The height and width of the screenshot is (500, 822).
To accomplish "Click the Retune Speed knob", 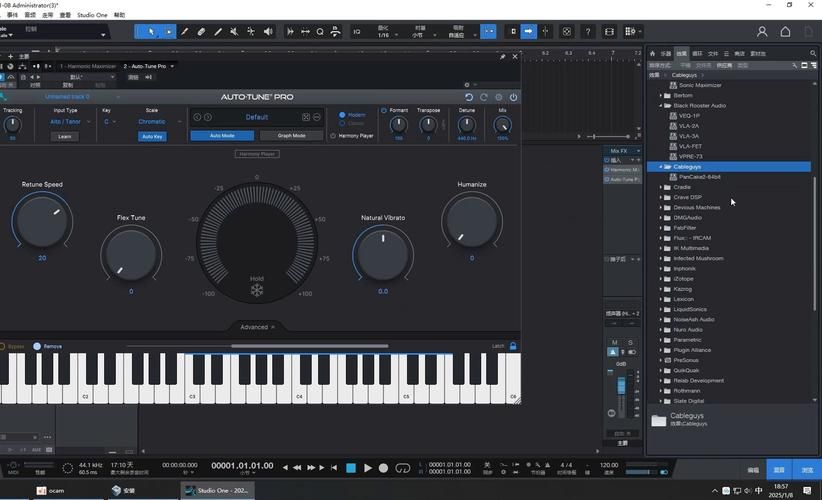I will [42, 220].
